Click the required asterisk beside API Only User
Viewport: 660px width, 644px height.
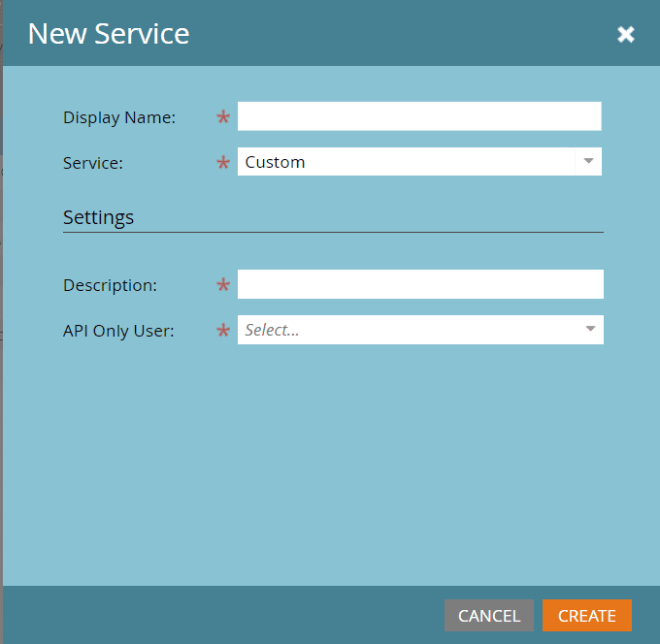[x=223, y=332]
